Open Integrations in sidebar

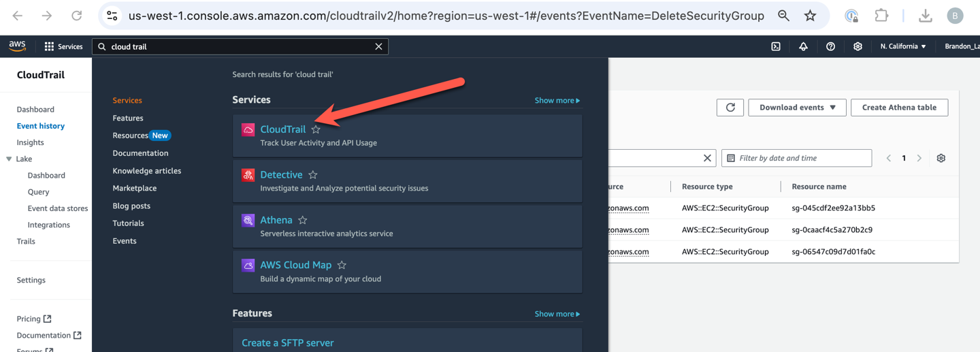pos(49,225)
